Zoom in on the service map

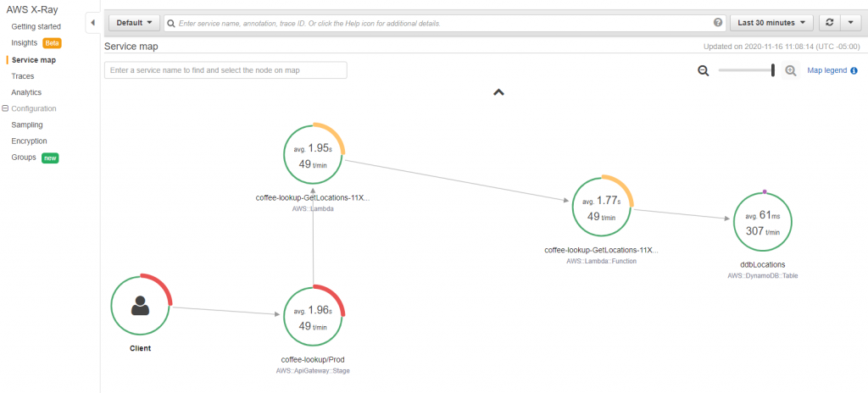pos(791,70)
